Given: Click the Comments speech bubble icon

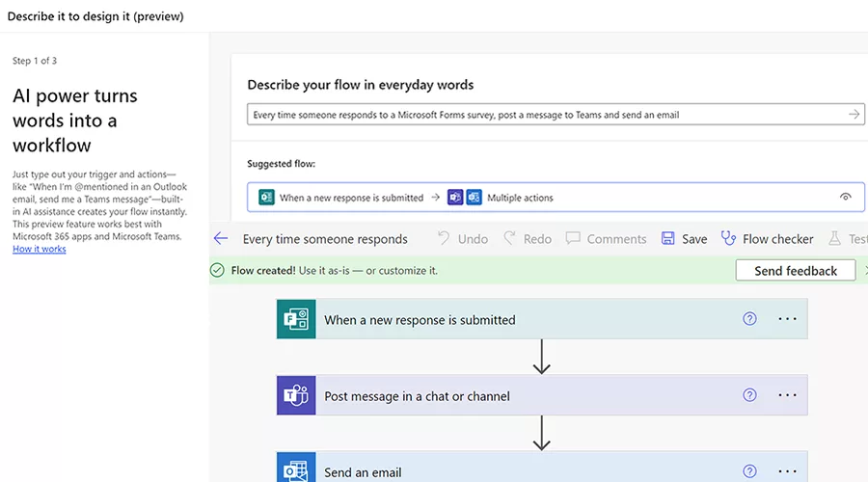Looking at the screenshot, I should pyautogui.click(x=573, y=238).
